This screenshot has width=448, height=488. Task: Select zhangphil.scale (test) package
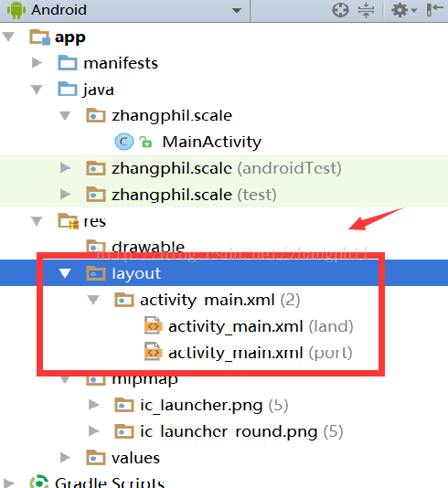pyautogui.click(x=194, y=195)
